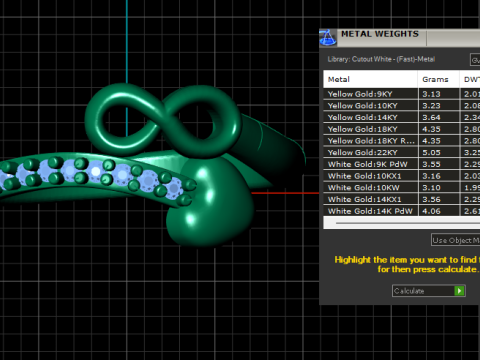
Task: Select the White Gold:14K PdW row
Action: tap(402, 211)
